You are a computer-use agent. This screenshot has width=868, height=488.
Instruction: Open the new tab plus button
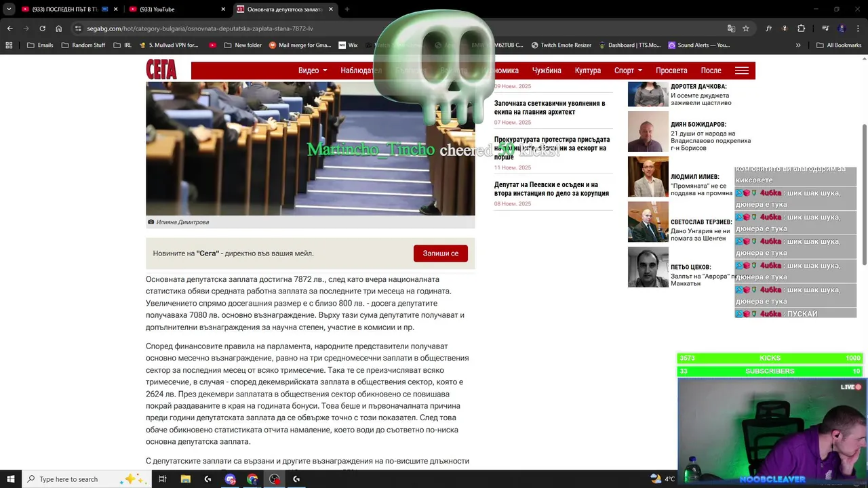point(347,9)
